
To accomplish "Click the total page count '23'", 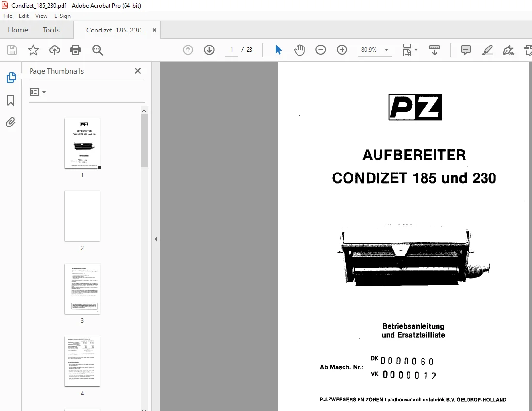I will point(250,50).
